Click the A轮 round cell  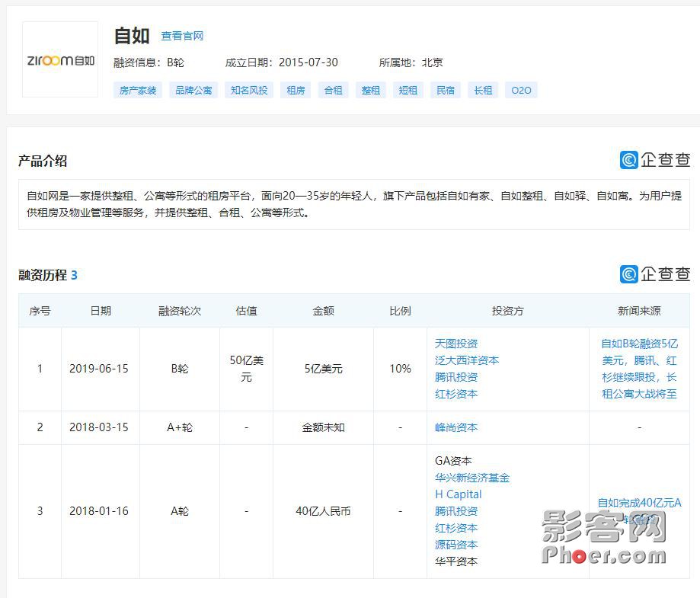180,511
